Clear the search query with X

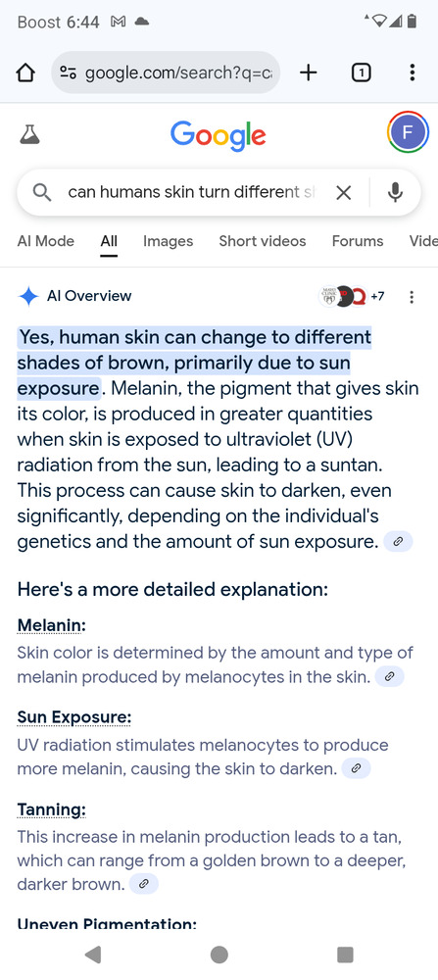343,192
